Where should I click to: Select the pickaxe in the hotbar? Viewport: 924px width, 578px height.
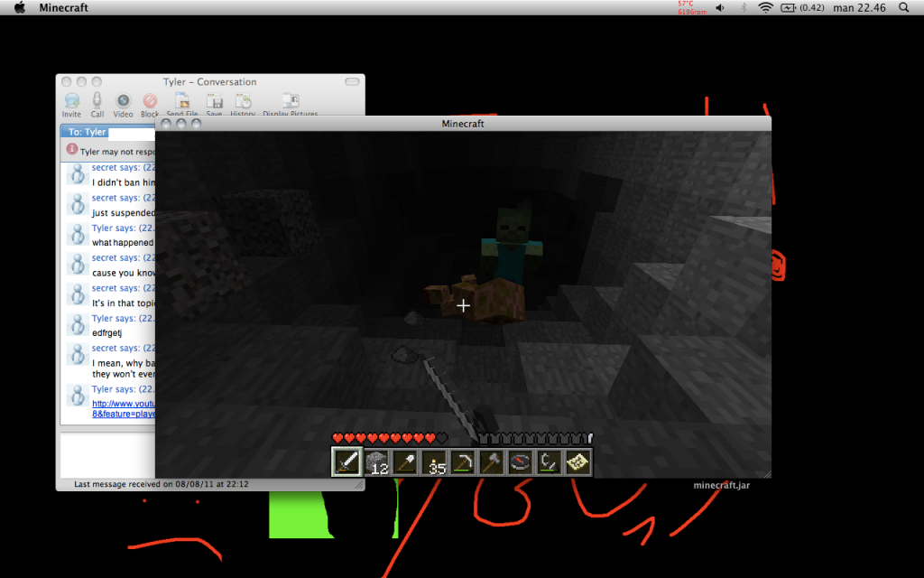463,462
